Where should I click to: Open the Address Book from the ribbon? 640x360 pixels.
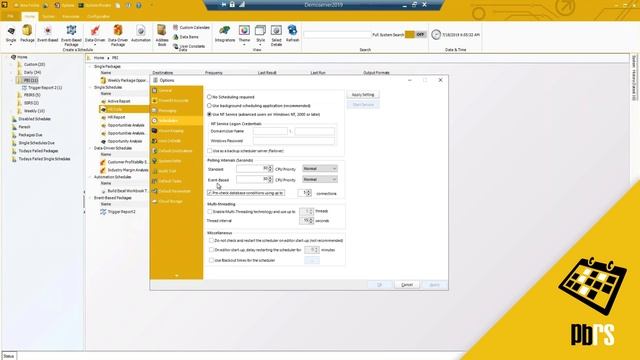(162, 35)
